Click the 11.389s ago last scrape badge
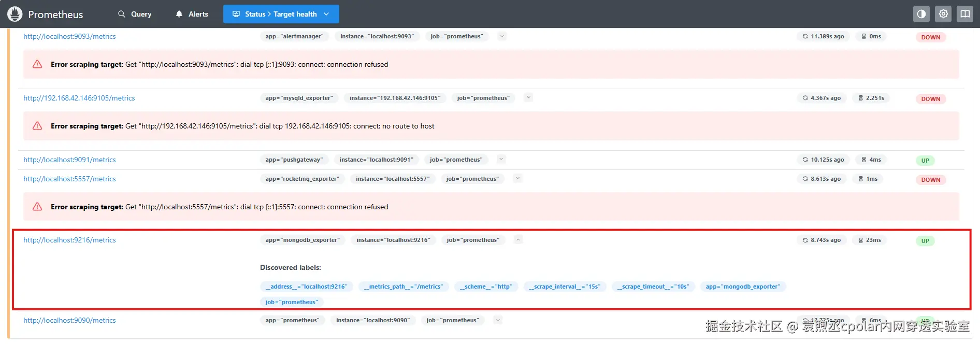 (823, 36)
